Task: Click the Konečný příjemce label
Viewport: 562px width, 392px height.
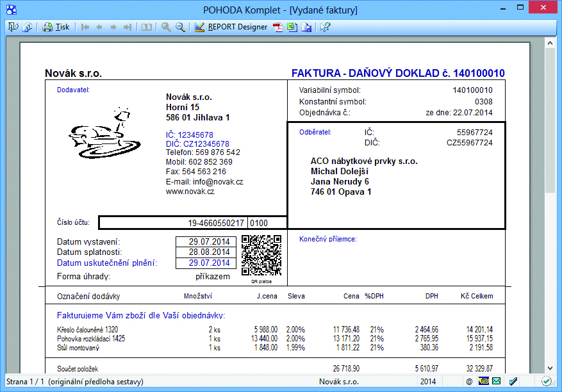Action: coord(328,239)
